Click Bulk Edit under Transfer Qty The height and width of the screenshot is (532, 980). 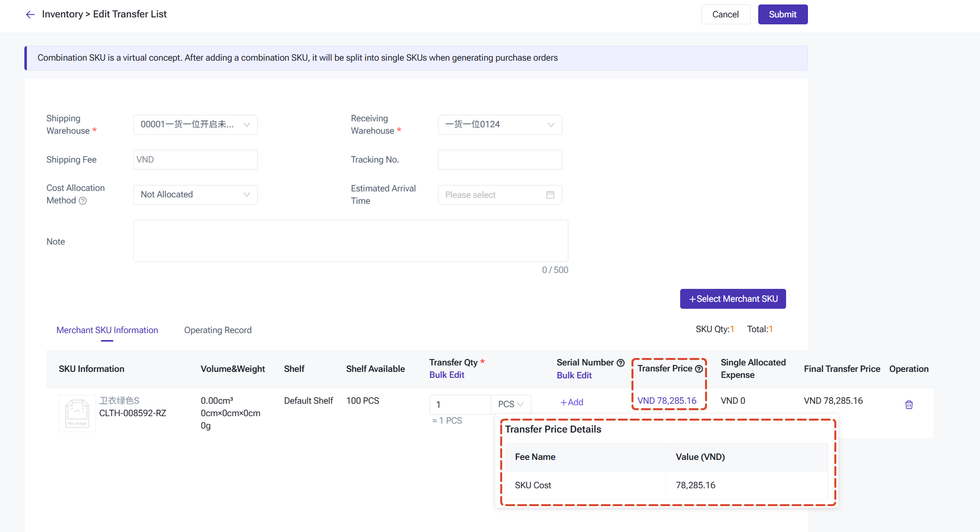pos(446,375)
